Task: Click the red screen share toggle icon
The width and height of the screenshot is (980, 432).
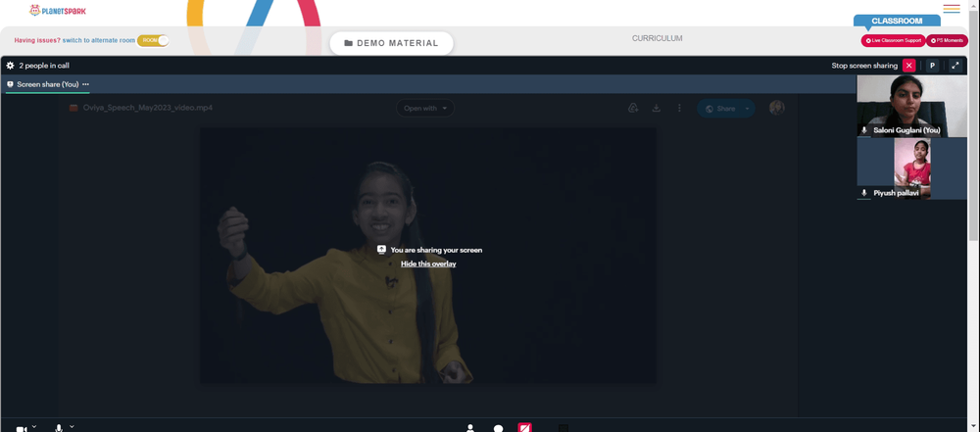Action: (x=525, y=428)
